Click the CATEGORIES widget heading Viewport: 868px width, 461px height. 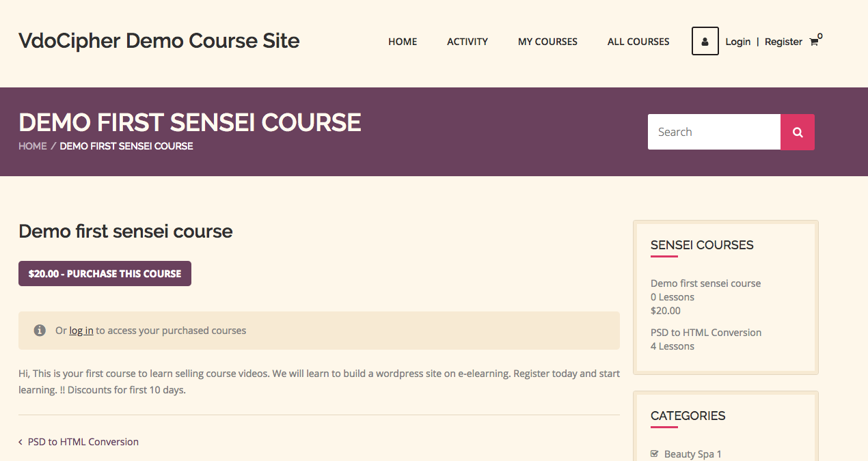tap(688, 416)
